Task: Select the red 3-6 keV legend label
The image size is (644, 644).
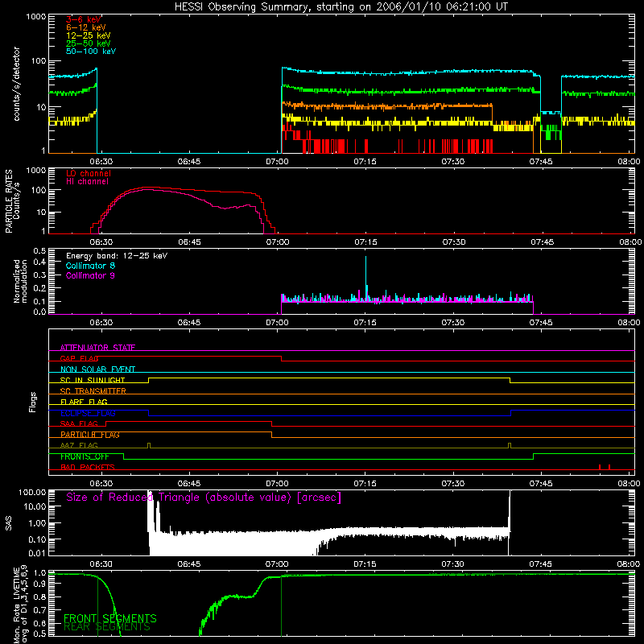Action: point(84,19)
